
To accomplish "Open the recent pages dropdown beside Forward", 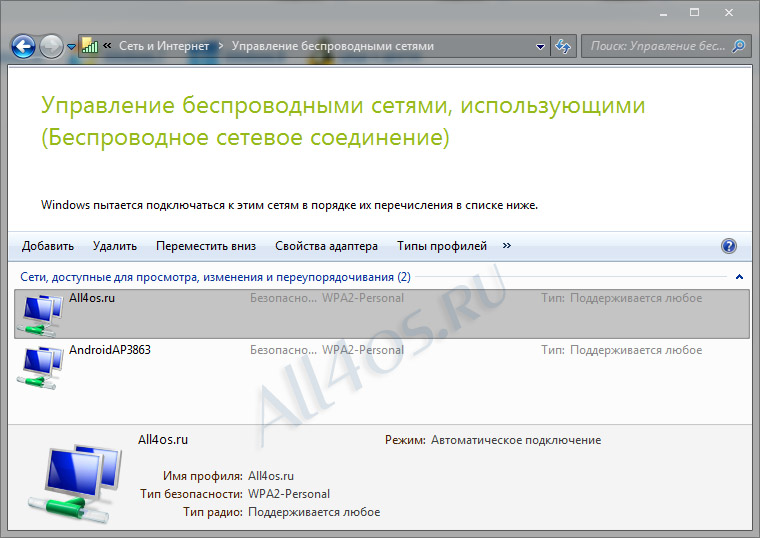I will pyautogui.click(x=71, y=47).
